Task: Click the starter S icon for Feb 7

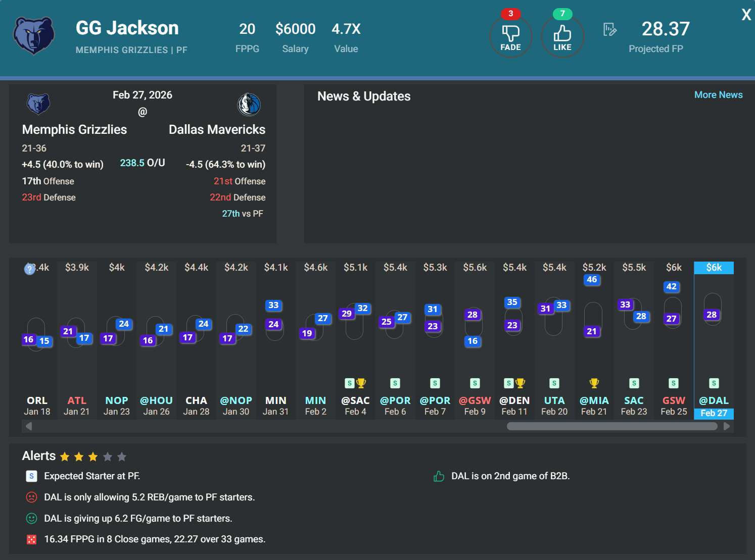Action: point(435,383)
